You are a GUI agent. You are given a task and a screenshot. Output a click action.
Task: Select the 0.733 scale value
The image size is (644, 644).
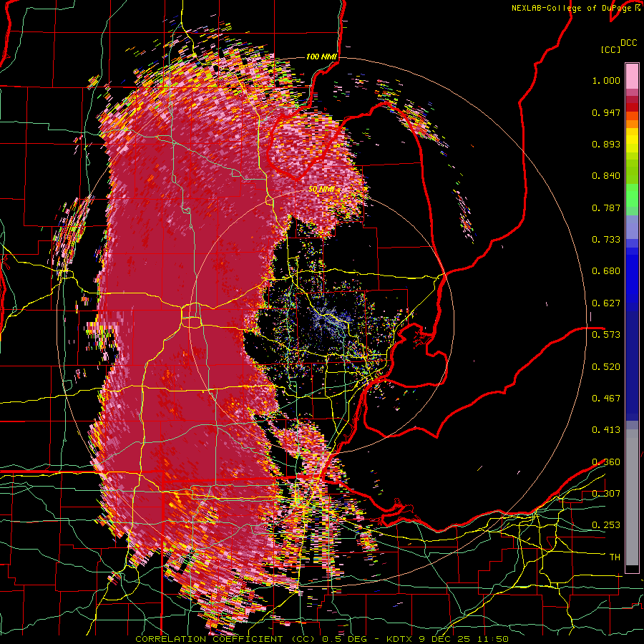coord(606,240)
